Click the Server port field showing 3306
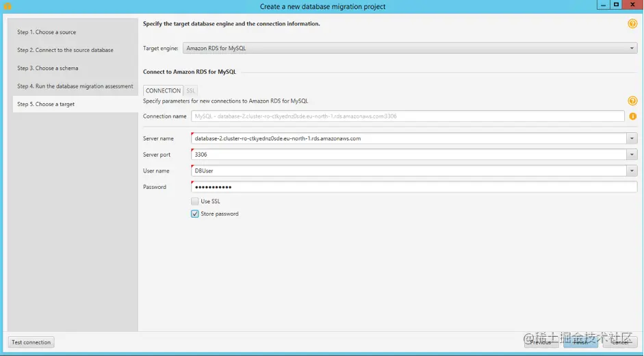Viewport: 644px width, 356px height. point(409,155)
